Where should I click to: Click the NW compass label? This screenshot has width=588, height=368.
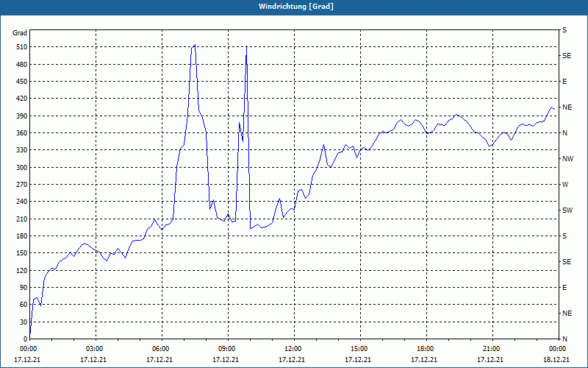point(567,159)
